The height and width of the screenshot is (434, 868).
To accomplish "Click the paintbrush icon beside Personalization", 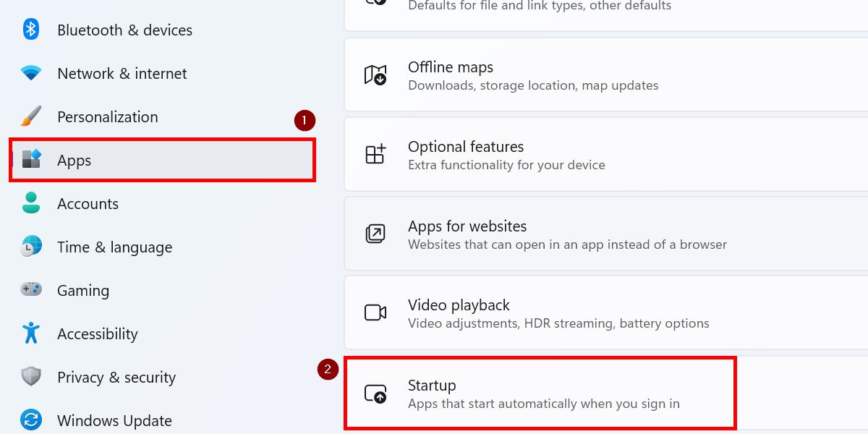I will (x=30, y=116).
